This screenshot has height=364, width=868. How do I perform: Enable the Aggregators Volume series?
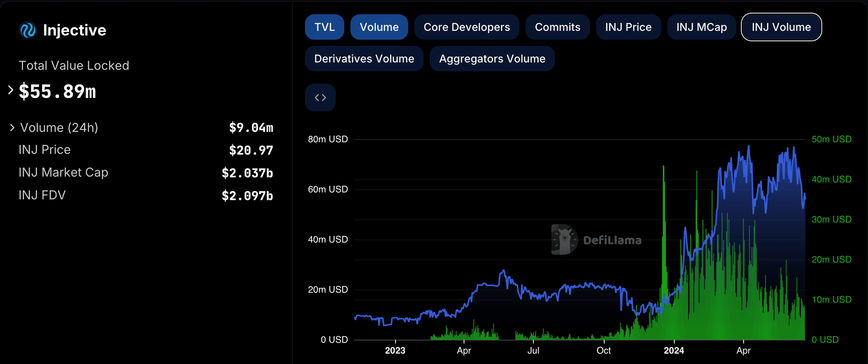click(492, 59)
